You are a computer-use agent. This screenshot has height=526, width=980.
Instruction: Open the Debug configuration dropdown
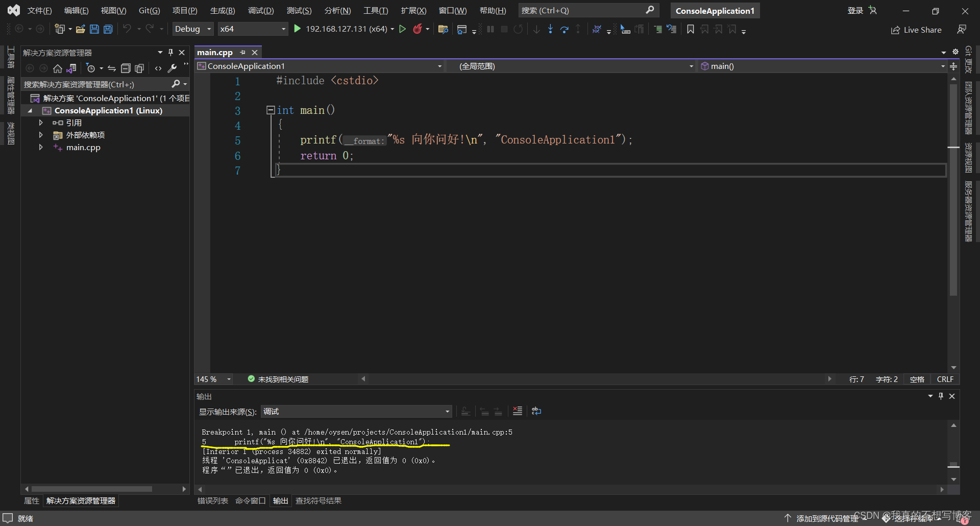pyautogui.click(x=192, y=29)
